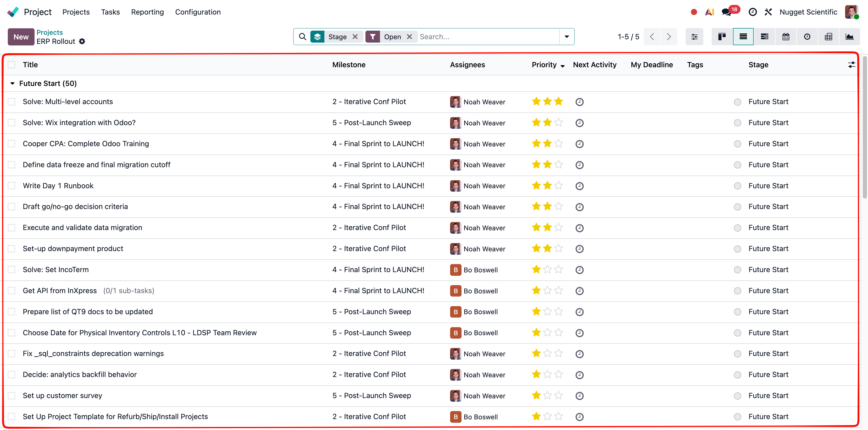Switch to the Kanban view
The width and height of the screenshot is (868, 430).
pos(722,36)
